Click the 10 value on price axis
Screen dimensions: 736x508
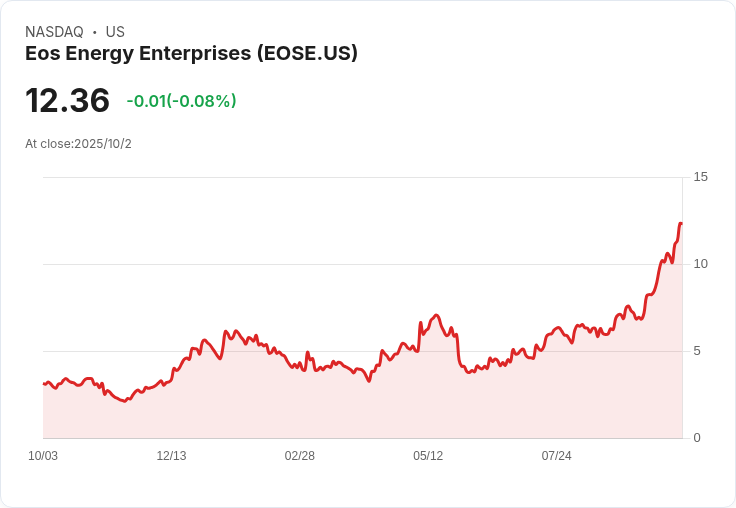pyautogui.click(x=700, y=264)
